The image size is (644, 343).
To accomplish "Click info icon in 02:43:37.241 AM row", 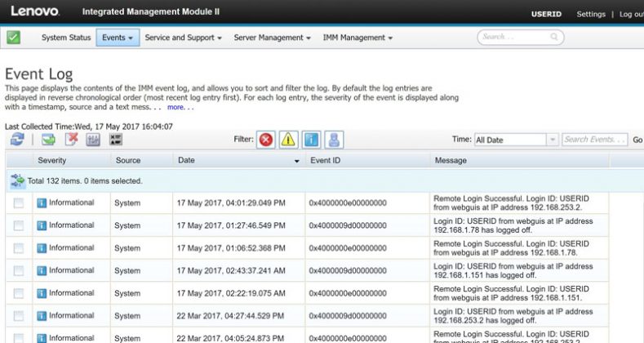I will (x=42, y=270).
